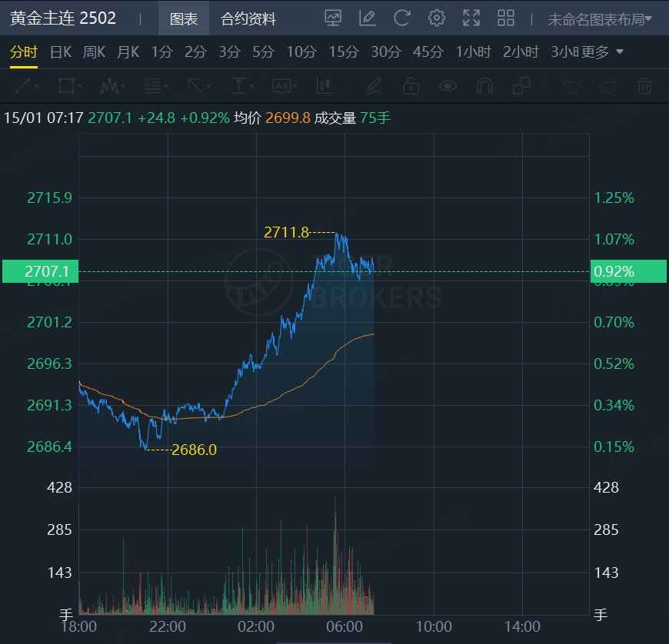The width and height of the screenshot is (669, 644).
Task: Delete drawings with the trash icon
Action: pyautogui.click(x=644, y=85)
